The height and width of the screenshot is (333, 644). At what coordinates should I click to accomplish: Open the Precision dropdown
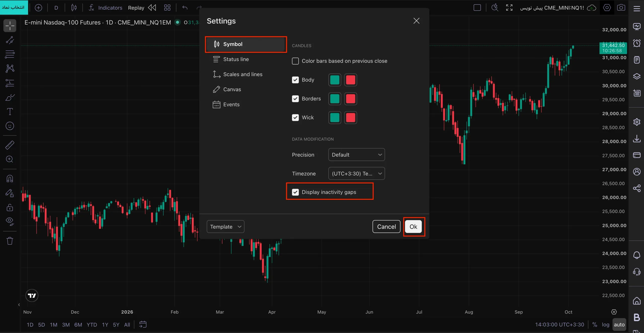coord(356,155)
